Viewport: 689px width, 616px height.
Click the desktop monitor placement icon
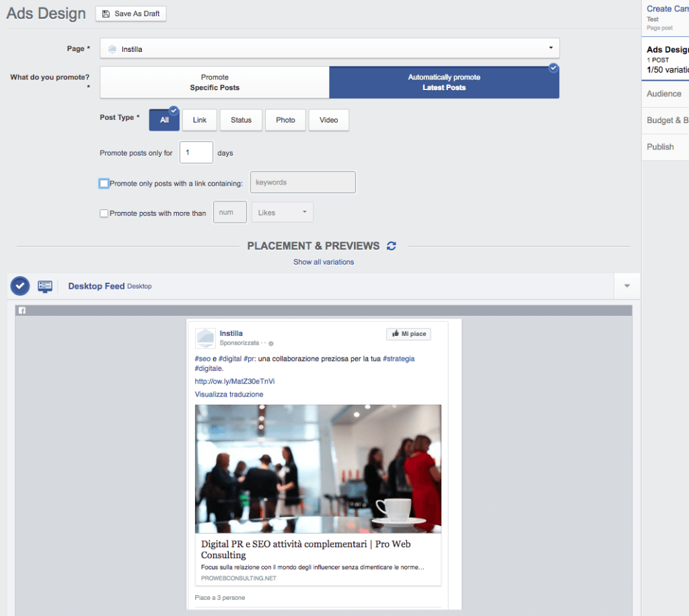pyautogui.click(x=45, y=286)
